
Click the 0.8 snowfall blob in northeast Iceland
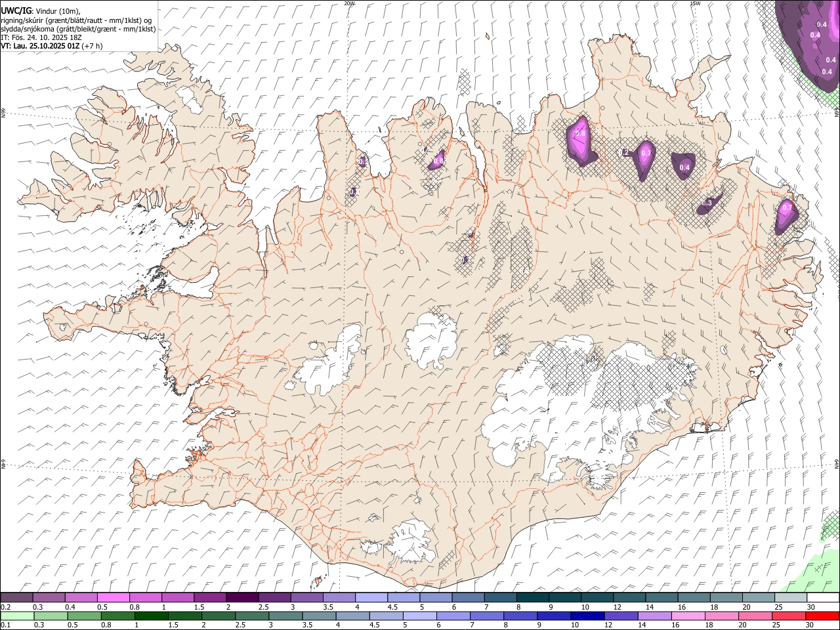(x=580, y=139)
